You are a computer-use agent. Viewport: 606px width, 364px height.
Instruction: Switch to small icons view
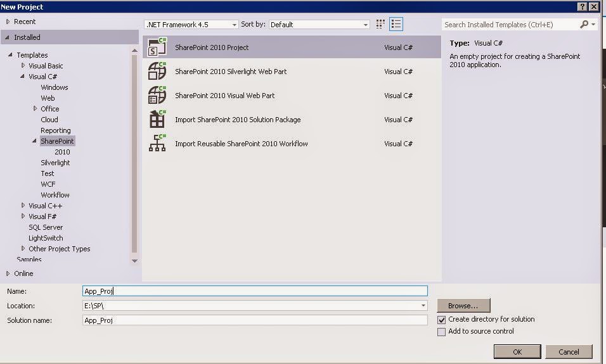(x=380, y=24)
